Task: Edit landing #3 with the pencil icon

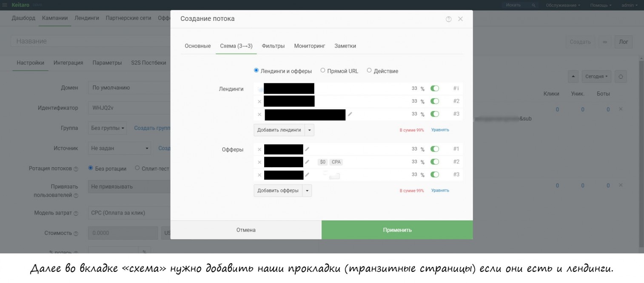Action: (350, 114)
